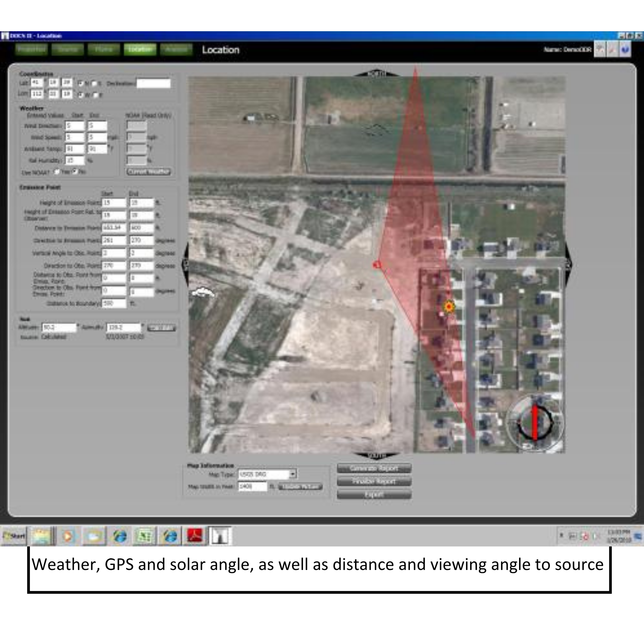This screenshot has width=644, height=644.
Task: Open the first green navigation tab
Action: (x=31, y=49)
